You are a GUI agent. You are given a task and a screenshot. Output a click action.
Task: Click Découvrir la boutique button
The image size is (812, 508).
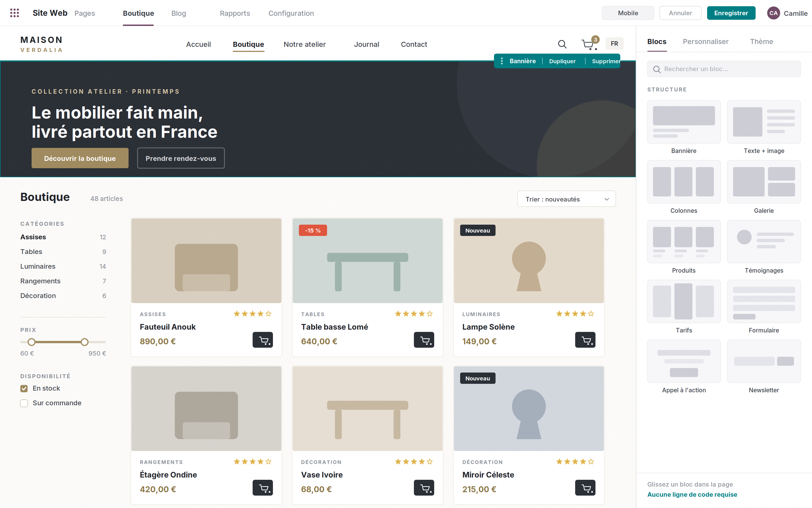click(x=80, y=158)
